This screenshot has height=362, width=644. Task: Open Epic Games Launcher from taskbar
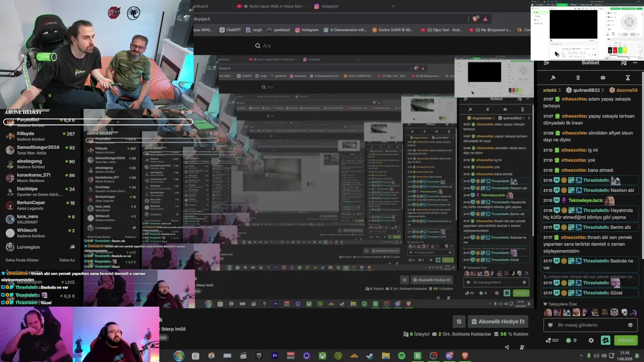click(x=259, y=356)
